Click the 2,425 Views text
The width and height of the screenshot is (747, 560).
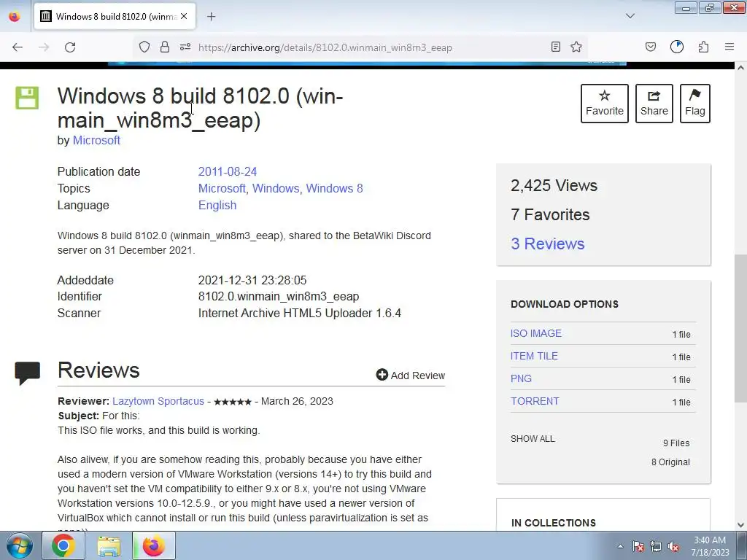(x=554, y=185)
